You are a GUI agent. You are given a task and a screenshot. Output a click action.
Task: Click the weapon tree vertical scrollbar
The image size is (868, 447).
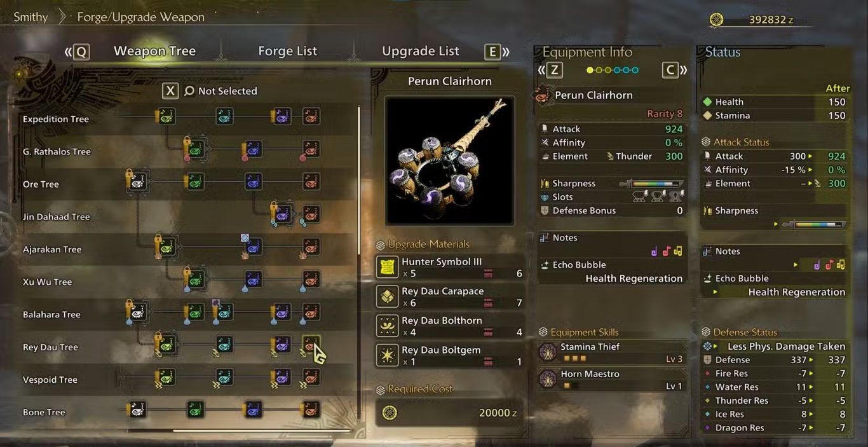[x=359, y=267]
